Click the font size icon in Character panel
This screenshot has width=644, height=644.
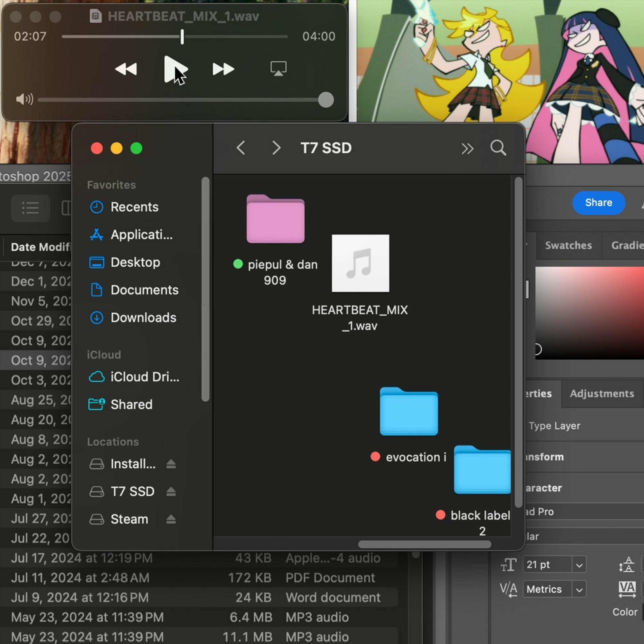[508, 565]
